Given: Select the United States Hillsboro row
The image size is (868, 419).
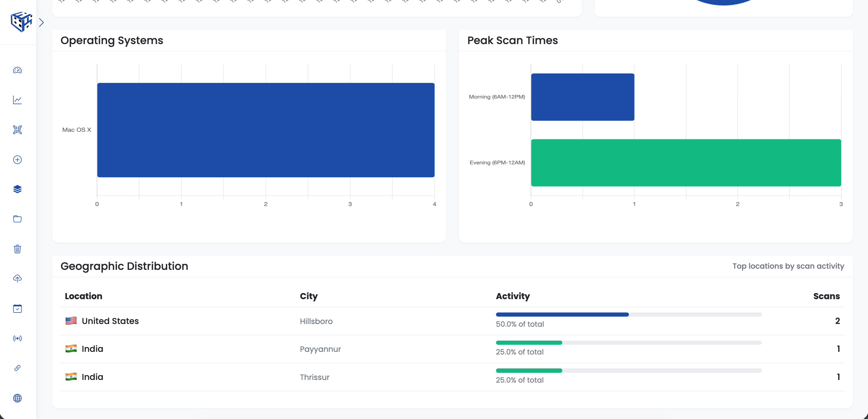Looking at the screenshot, I should click(452, 321).
